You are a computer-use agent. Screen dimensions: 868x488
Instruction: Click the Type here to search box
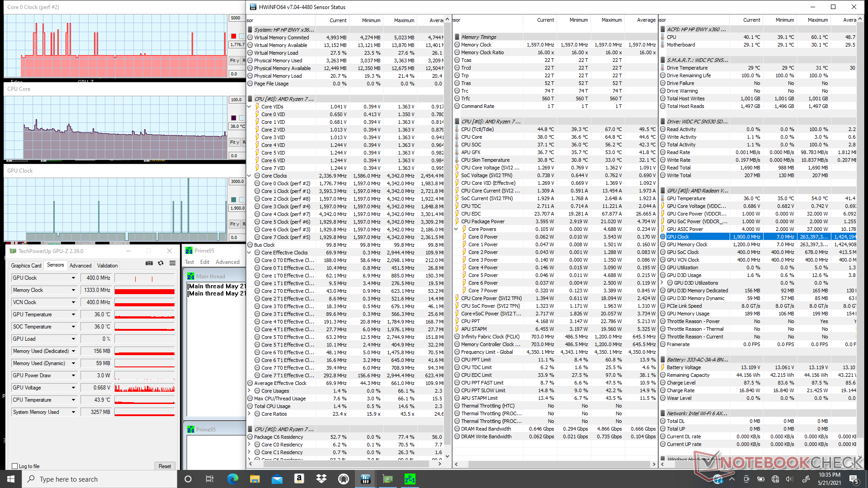tap(99, 479)
